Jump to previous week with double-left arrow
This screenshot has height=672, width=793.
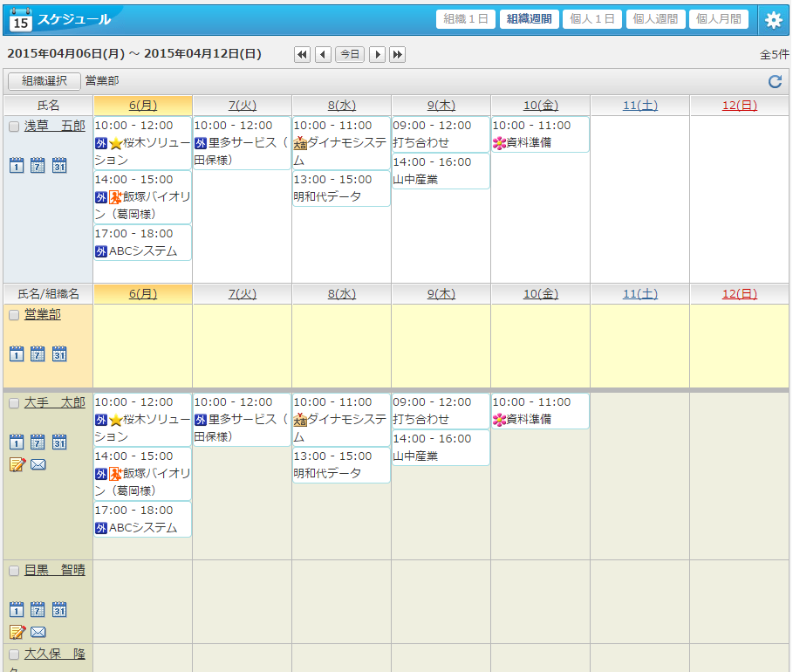click(303, 54)
